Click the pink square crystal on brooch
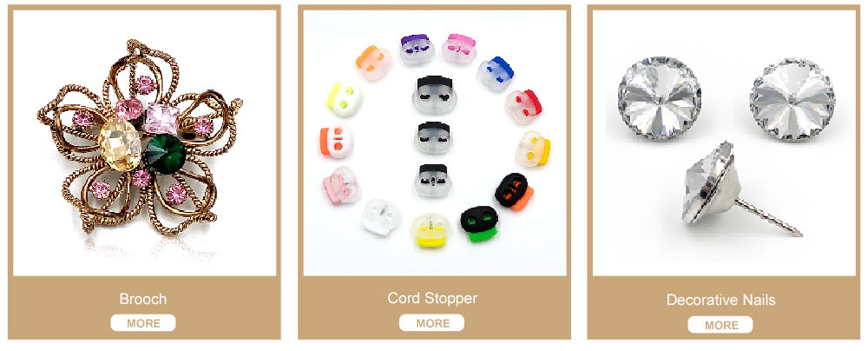Image resolution: width=868 pixels, height=351 pixels. click(x=161, y=120)
